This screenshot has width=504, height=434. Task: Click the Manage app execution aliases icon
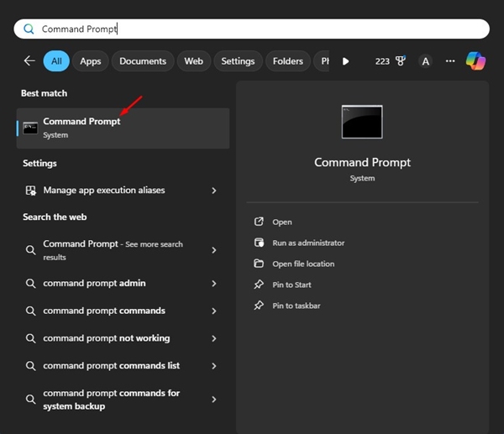pos(31,191)
